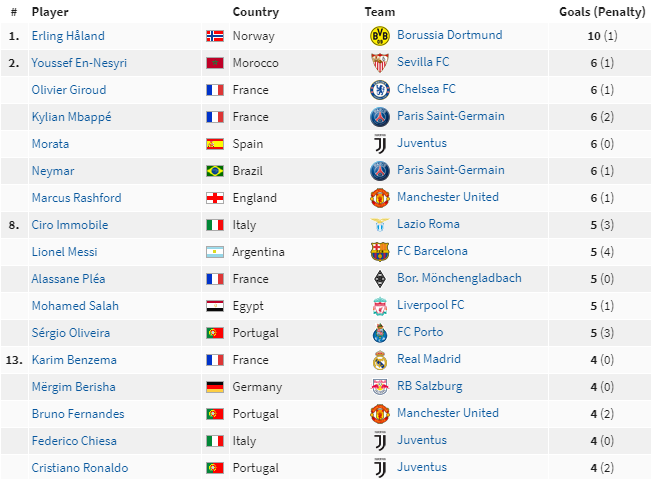Click the FC Barcelona club crest
651x479 pixels.
379,252
